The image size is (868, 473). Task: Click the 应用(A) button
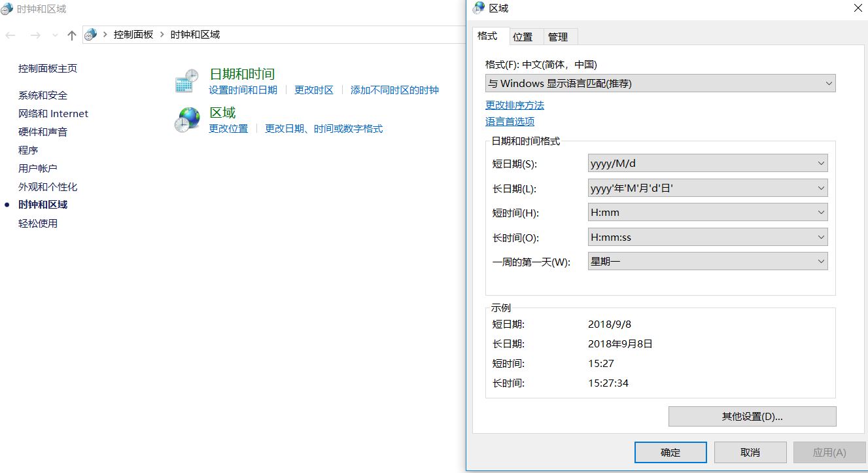pos(829,452)
